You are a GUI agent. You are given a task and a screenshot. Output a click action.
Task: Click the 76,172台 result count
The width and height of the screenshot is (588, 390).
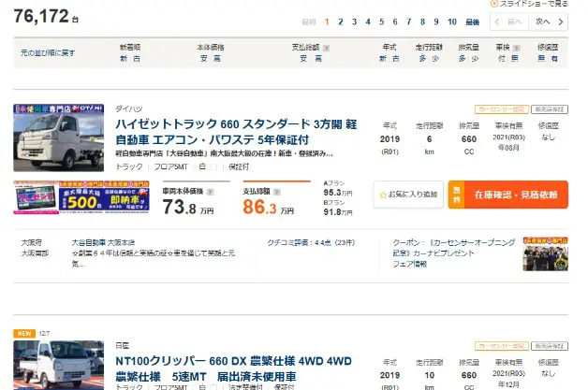point(46,17)
